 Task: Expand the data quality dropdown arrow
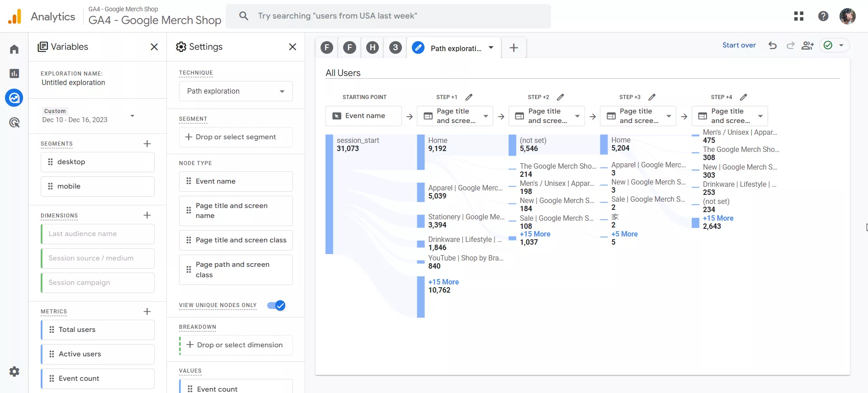pos(841,45)
